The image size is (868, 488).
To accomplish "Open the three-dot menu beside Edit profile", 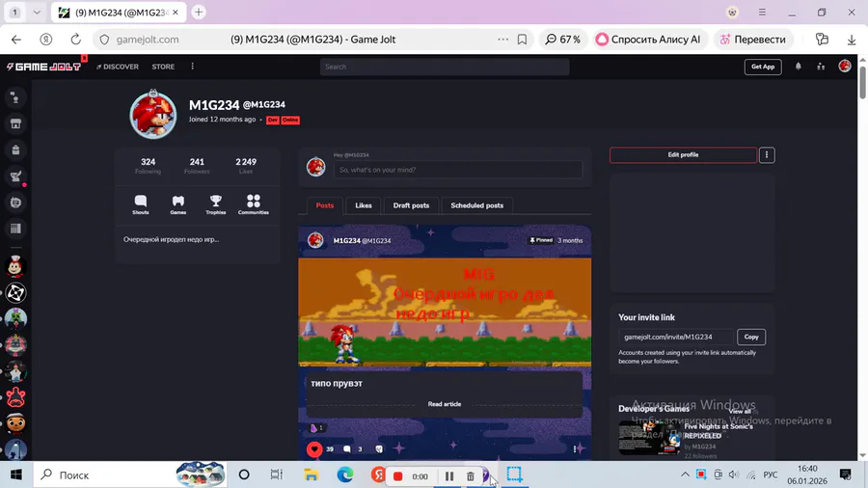I will (x=767, y=155).
